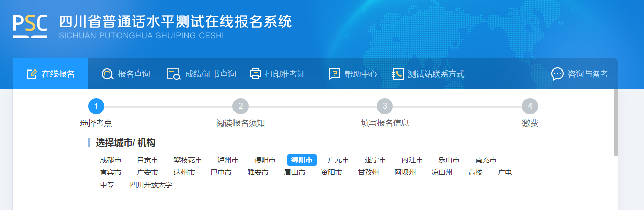The height and width of the screenshot is (210, 644).
Task: Select 四川开放大学 institution
Action: [151, 185]
